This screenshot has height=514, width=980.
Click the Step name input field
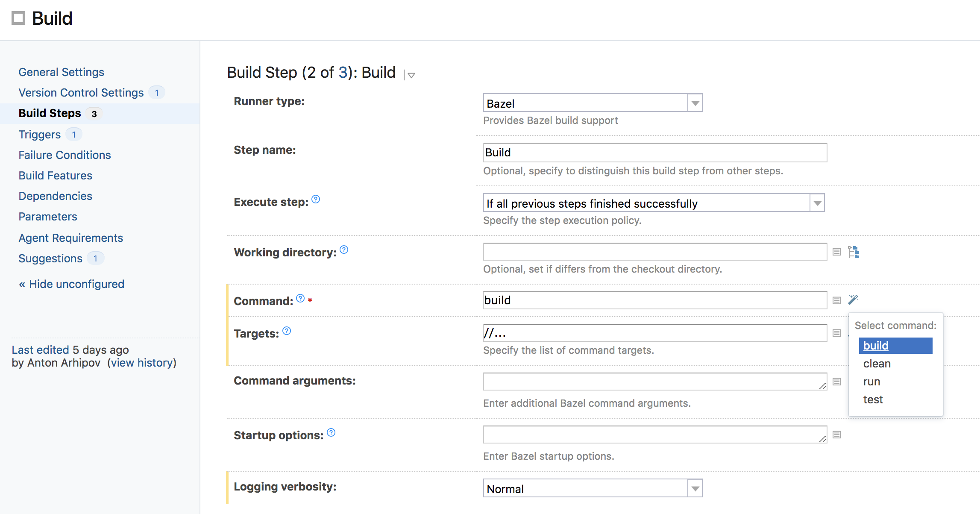pyautogui.click(x=654, y=152)
